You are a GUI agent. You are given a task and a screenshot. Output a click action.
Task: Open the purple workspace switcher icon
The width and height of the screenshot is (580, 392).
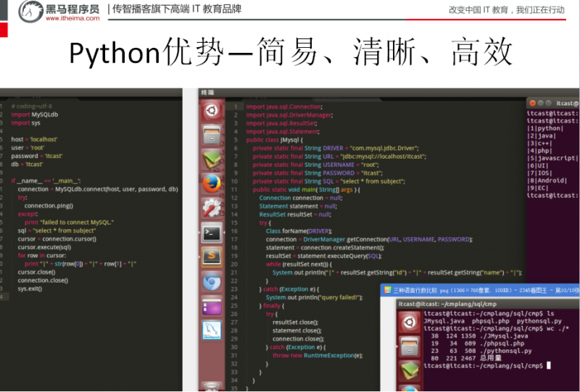pyautogui.click(x=211, y=306)
